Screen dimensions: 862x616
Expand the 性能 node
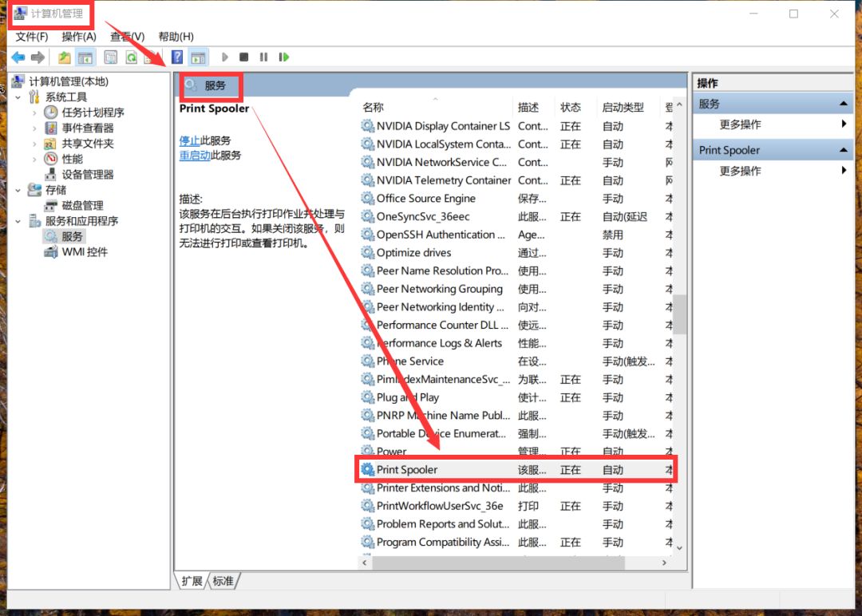point(34,159)
